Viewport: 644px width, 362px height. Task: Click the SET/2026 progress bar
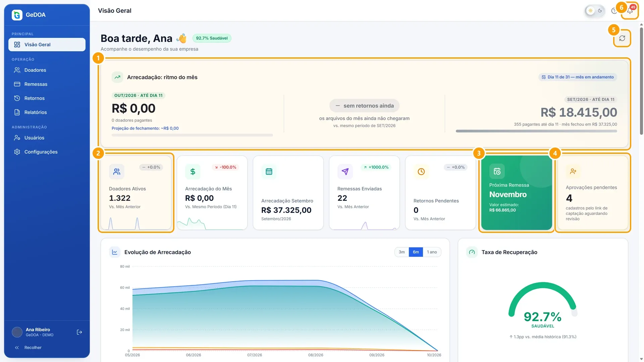536,131
